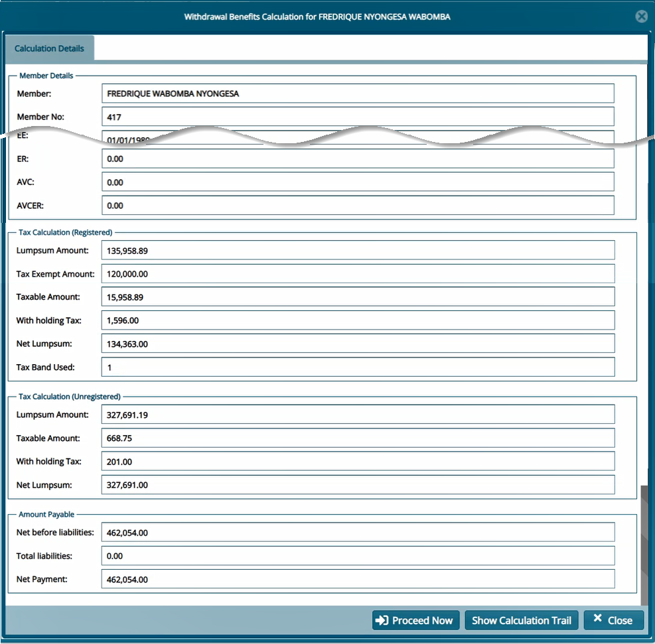Show Calculation Trail button
Viewport: 655px width, 644px height.
[522, 620]
